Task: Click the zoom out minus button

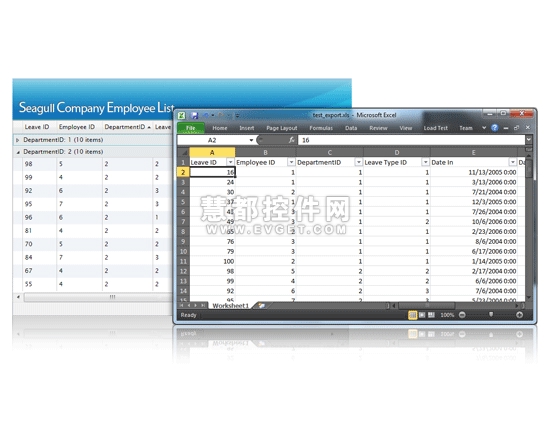Action: [x=462, y=315]
